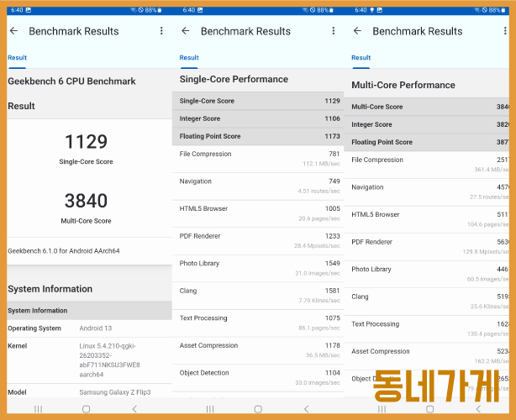Tap single-core PDF Renderer 1233 row
This screenshot has width=516, height=420.
[x=258, y=241]
